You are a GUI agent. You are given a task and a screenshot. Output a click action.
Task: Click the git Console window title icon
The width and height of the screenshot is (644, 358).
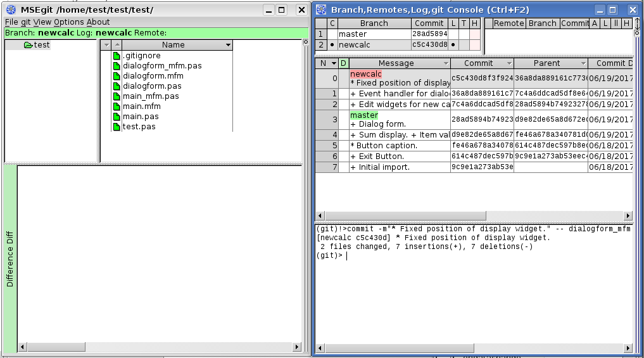(x=321, y=10)
